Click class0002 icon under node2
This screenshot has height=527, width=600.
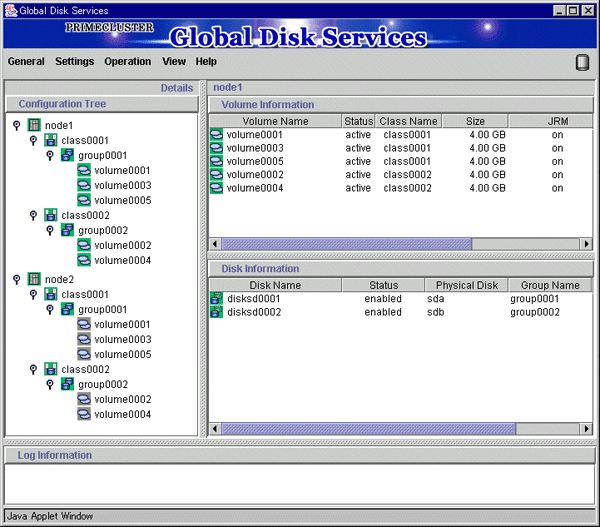(x=51, y=369)
